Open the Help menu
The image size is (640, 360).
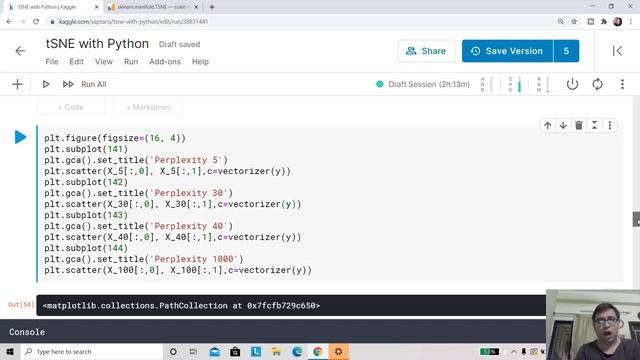click(200, 62)
